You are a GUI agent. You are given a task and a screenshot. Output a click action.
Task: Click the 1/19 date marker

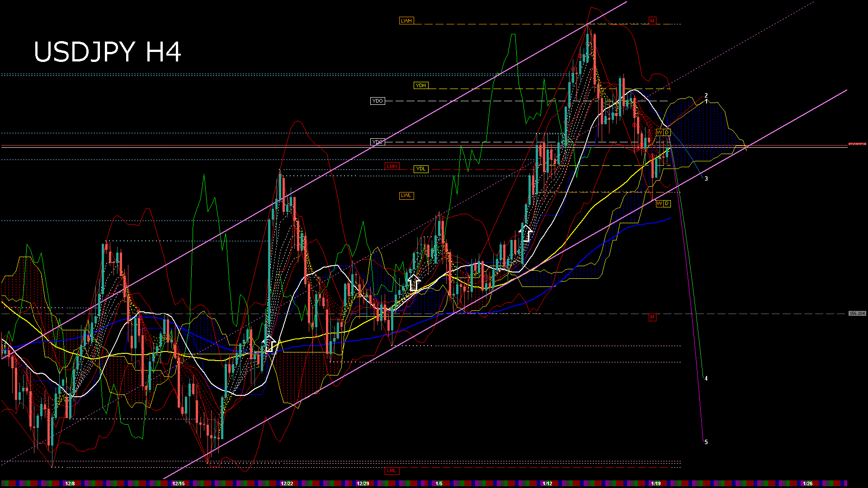pos(656,483)
